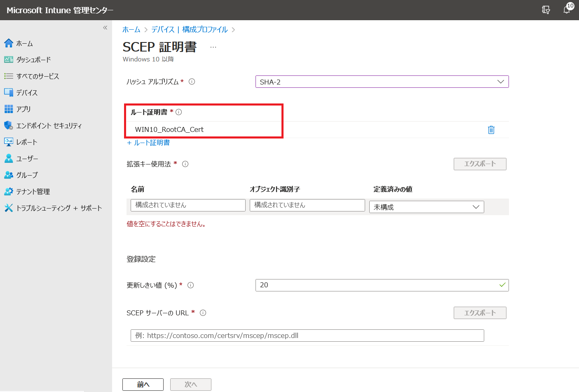
Task: Focus the 名前 input field
Action: (x=188, y=205)
